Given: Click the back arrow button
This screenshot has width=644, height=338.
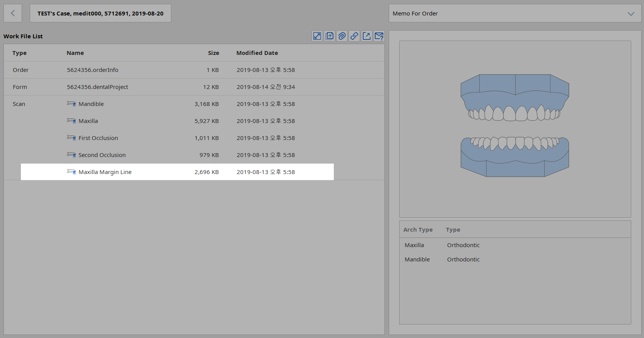Looking at the screenshot, I should click(13, 14).
